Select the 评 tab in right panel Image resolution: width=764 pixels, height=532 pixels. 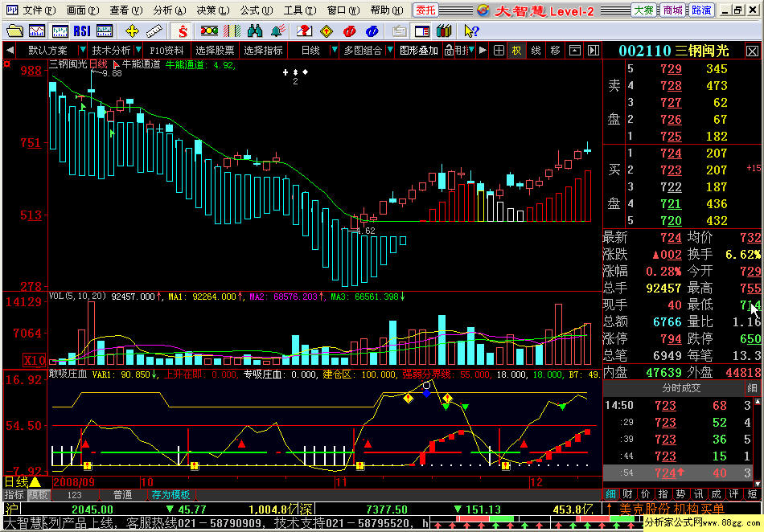coord(733,494)
